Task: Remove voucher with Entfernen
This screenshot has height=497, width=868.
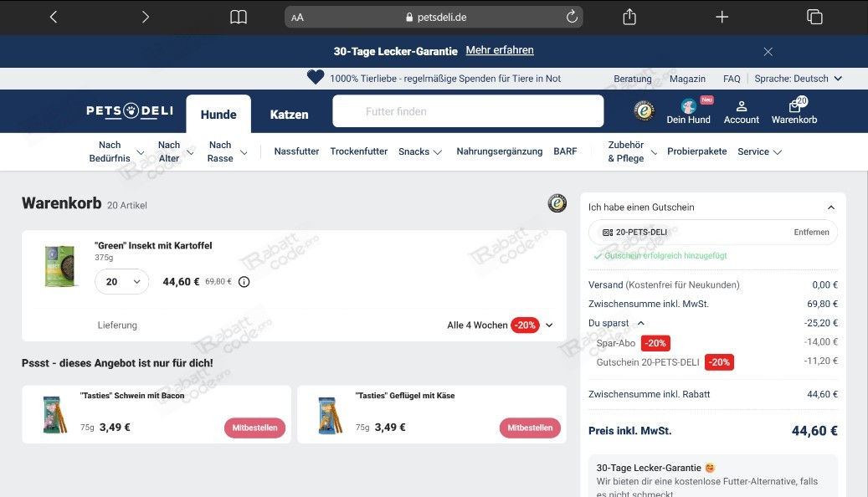Action: [x=811, y=232]
